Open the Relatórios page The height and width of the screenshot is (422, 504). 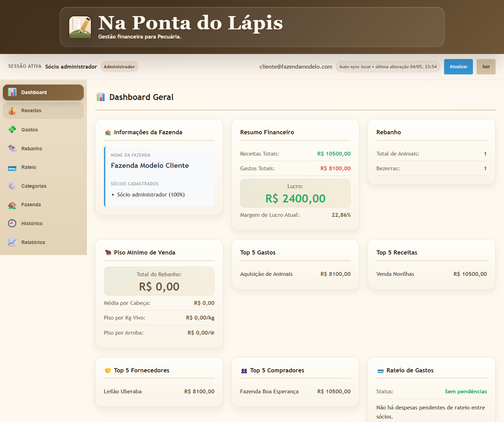click(x=43, y=242)
